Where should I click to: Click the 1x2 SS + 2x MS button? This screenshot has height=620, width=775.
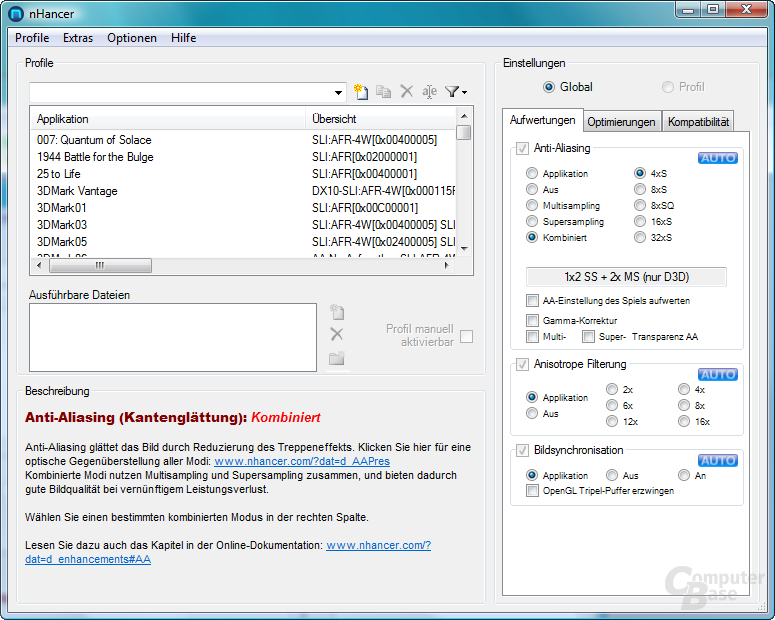click(x=626, y=277)
